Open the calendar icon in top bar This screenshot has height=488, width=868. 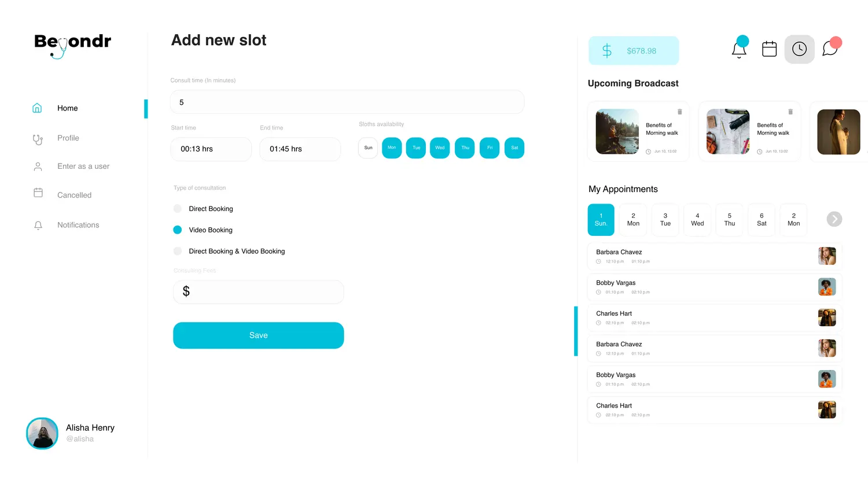click(x=770, y=49)
